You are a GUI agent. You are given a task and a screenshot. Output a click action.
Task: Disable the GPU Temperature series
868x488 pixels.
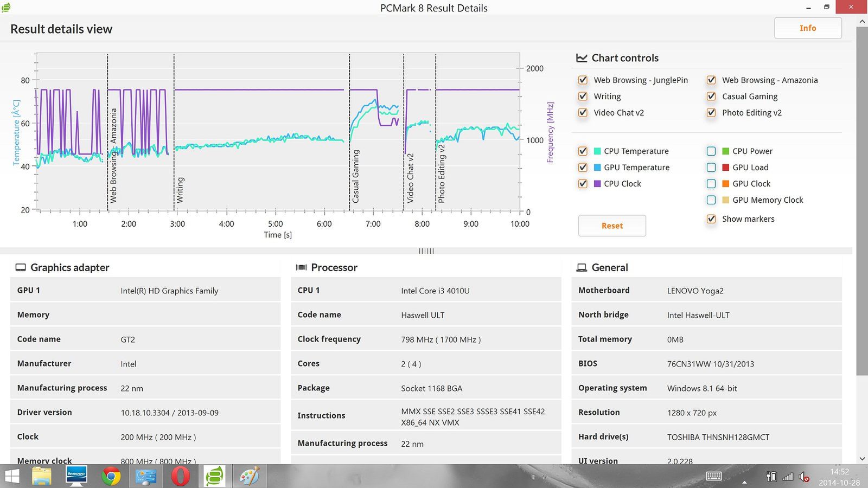coord(583,168)
